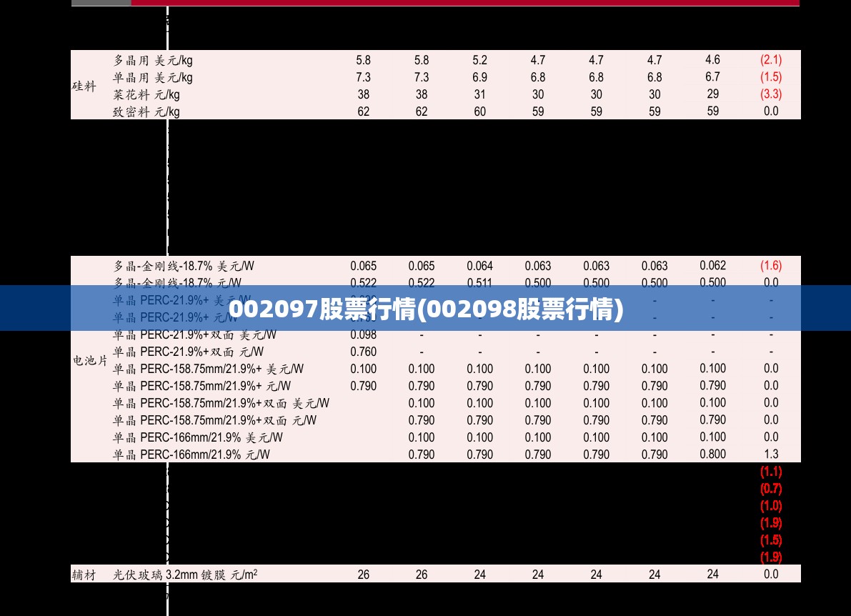Click the 0.0 value in 光伏玻璃 row

[x=771, y=575]
